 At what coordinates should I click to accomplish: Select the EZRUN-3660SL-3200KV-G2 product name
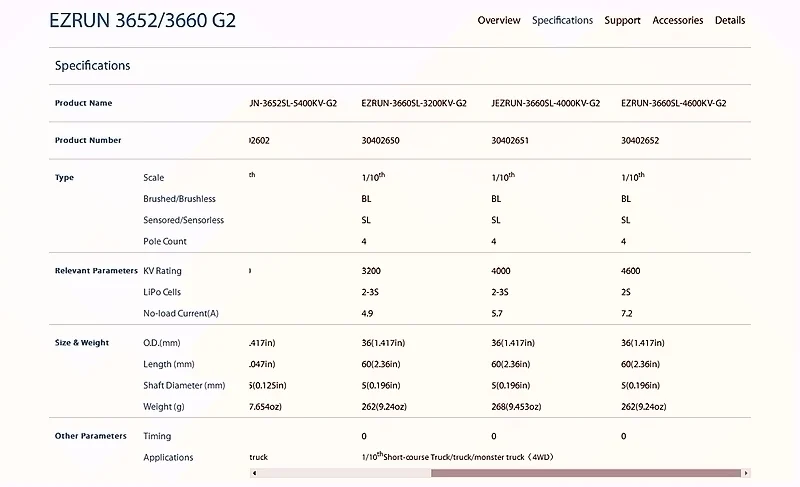tap(414, 103)
